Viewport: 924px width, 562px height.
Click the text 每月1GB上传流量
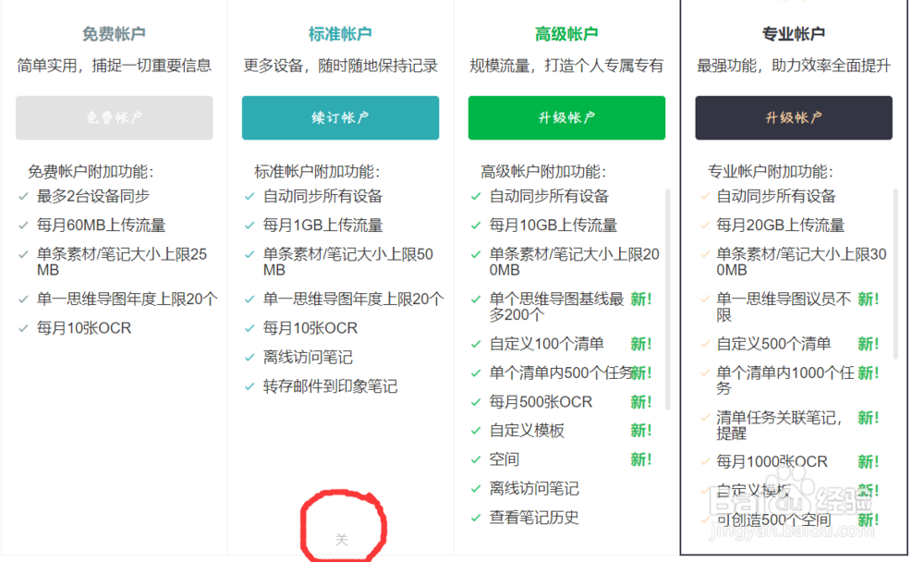(322, 225)
